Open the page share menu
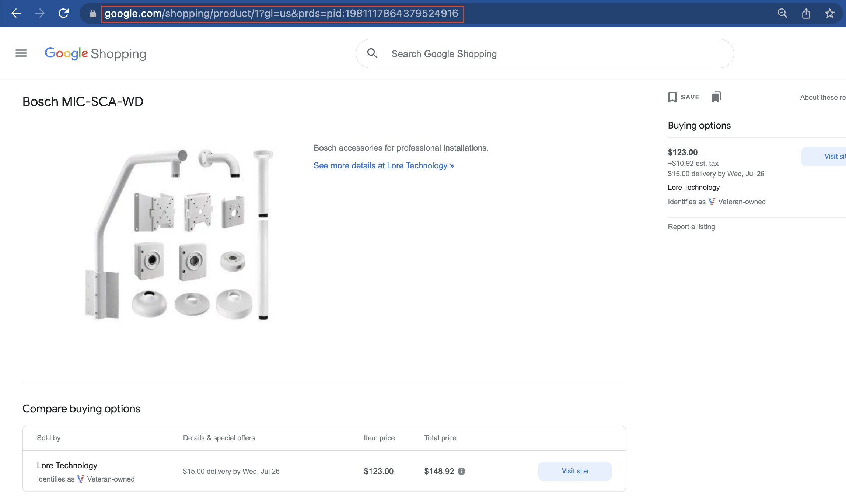 click(x=806, y=13)
